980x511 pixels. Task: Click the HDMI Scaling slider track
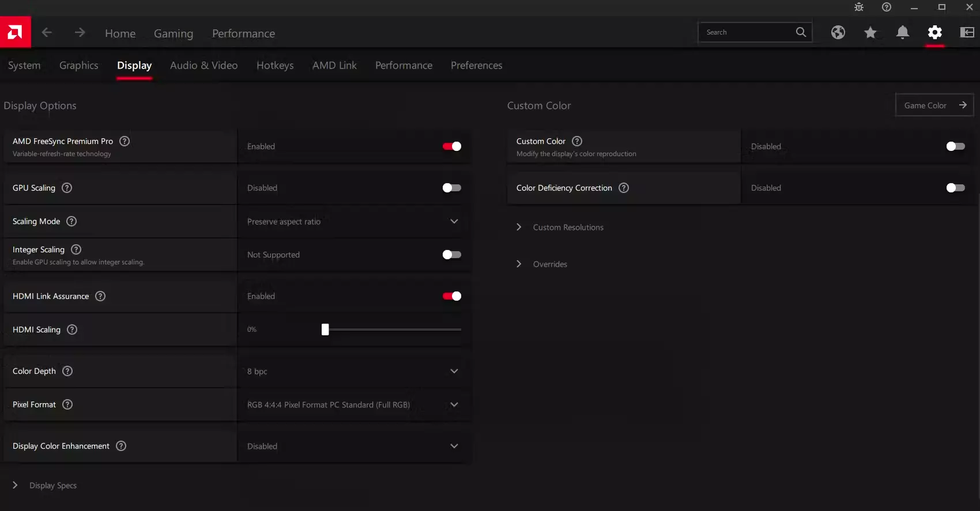point(392,330)
